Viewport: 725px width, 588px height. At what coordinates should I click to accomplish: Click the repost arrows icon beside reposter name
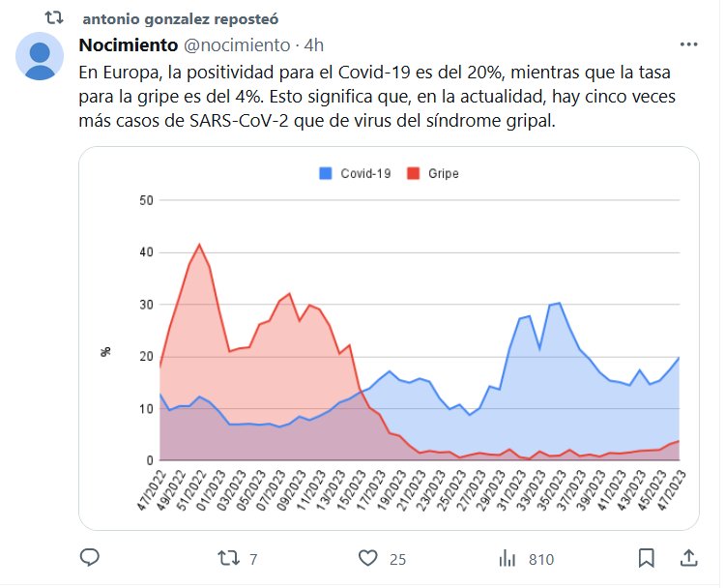[x=55, y=17]
